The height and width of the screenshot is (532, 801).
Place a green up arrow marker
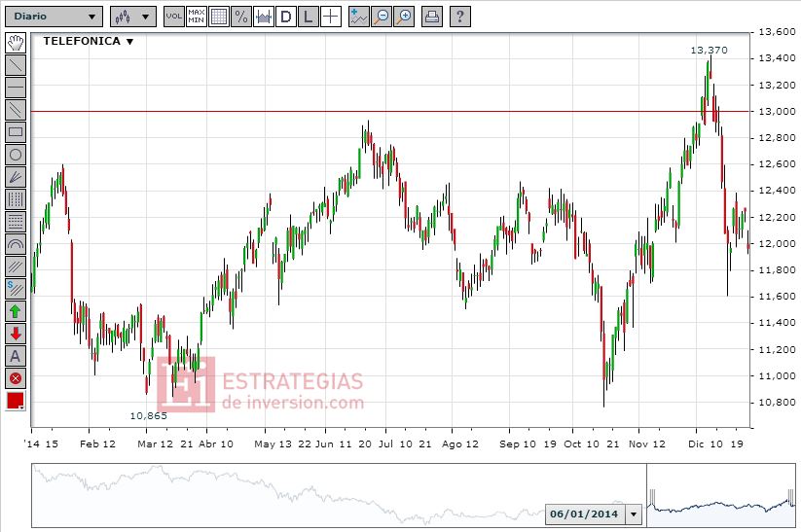(16, 311)
